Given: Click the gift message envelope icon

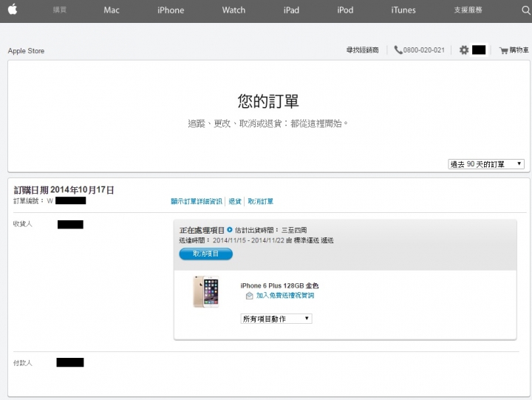Looking at the screenshot, I should [x=250, y=296].
